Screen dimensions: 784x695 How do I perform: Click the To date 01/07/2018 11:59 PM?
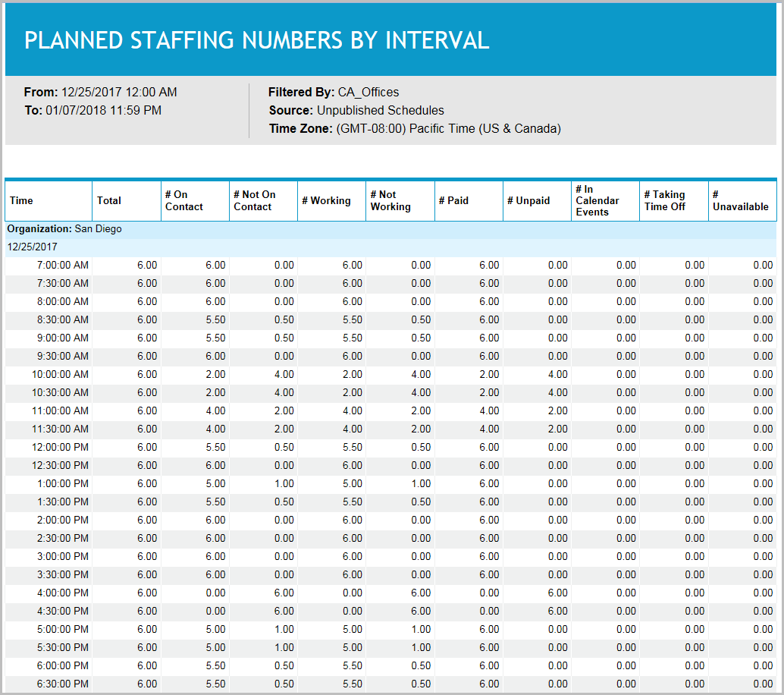click(x=107, y=109)
